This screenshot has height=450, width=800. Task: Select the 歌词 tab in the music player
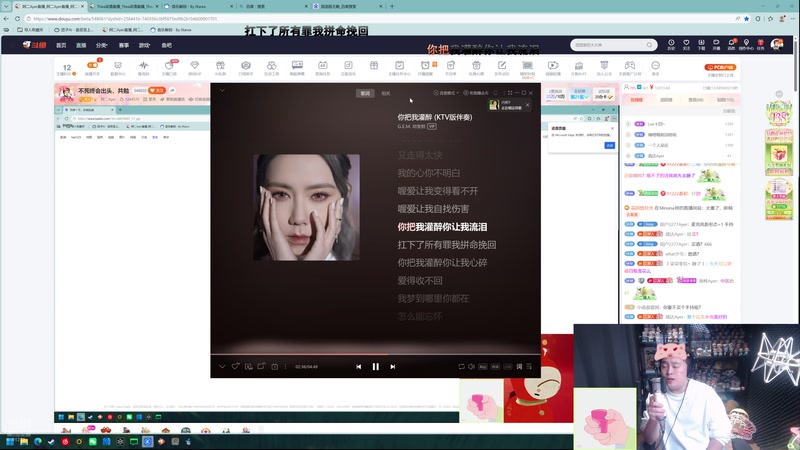pos(365,93)
